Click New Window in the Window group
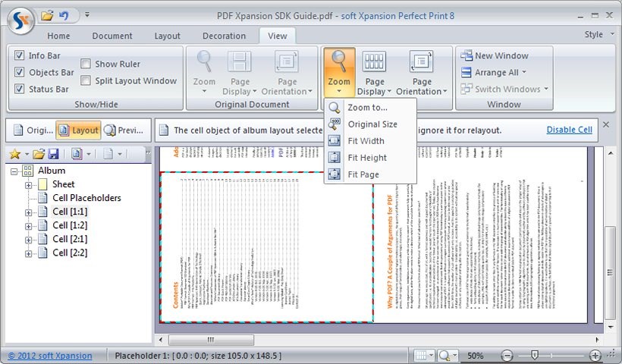622x364 pixels. (495, 55)
